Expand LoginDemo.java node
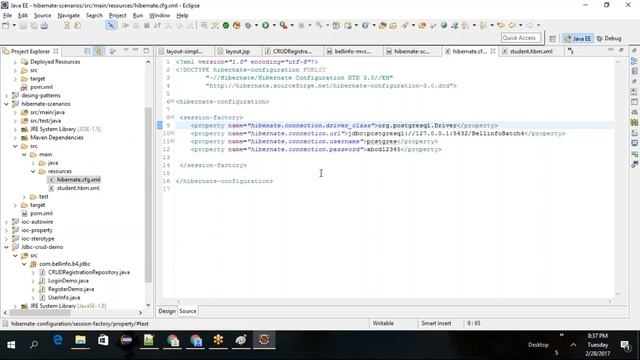The image size is (640, 360). click(33, 281)
